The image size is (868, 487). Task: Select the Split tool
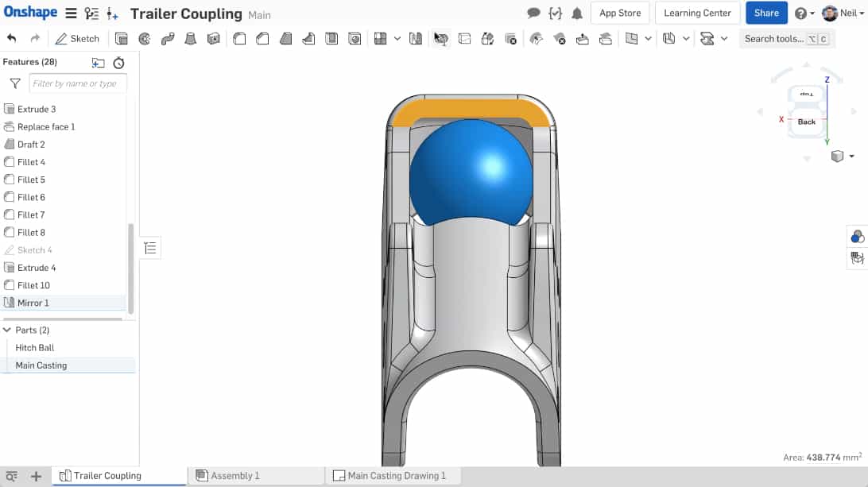[x=464, y=39]
